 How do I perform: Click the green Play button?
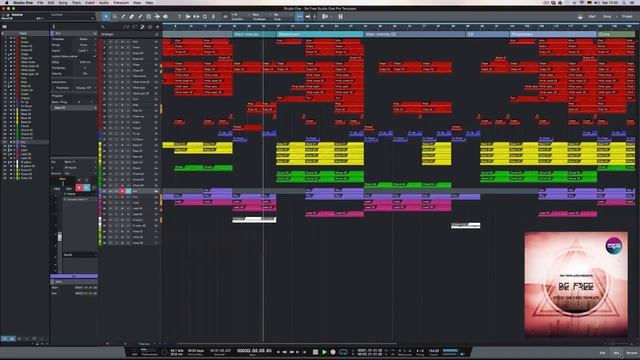[x=324, y=352]
